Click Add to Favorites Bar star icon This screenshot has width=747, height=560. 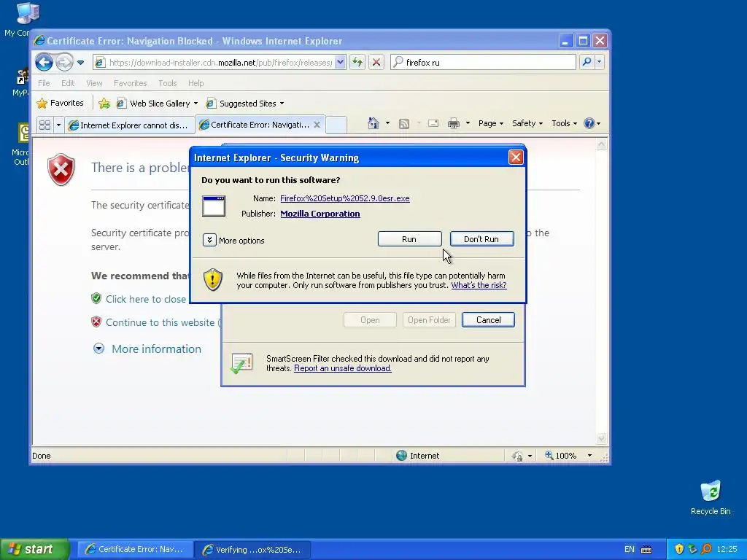(x=104, y=104)
